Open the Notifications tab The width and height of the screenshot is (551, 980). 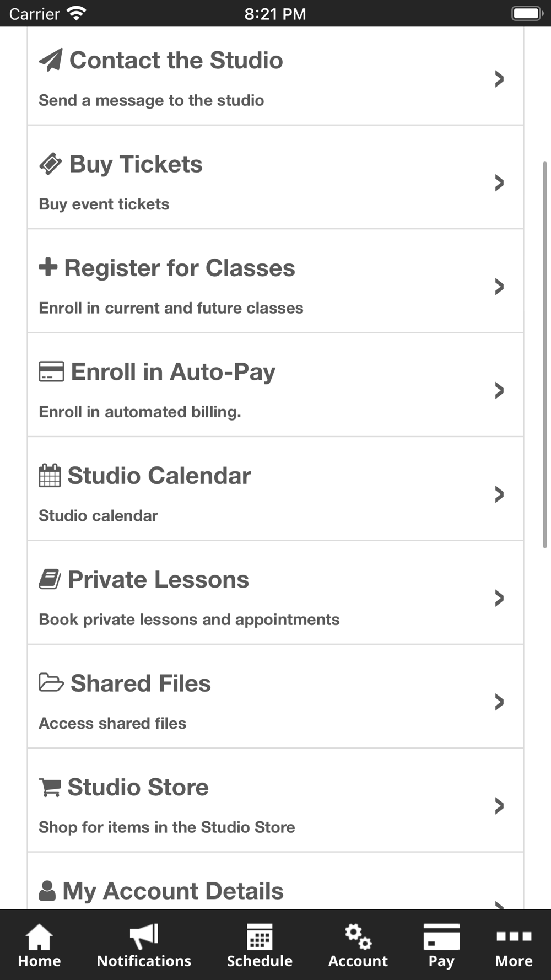coord(144,945)
